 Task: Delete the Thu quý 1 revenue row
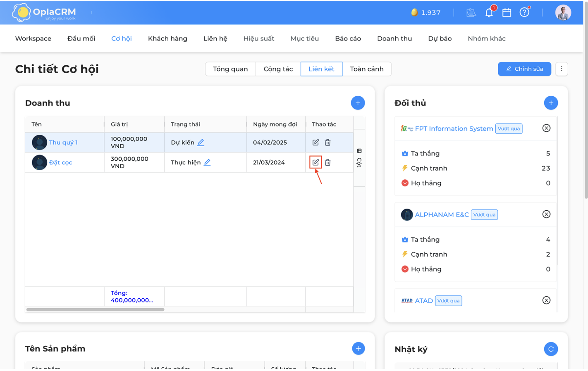tap(327, 142)
